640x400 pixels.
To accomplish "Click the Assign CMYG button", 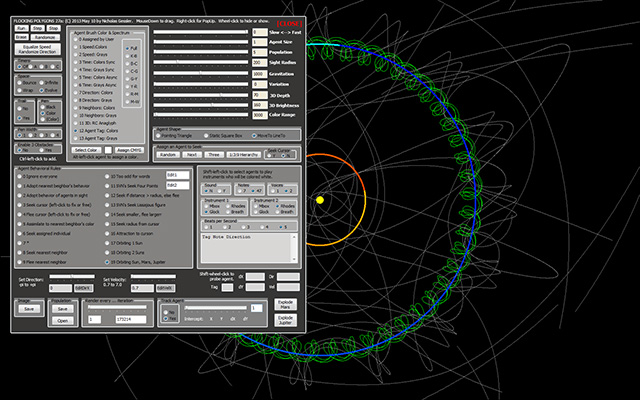I will click(x=129, y=150).
